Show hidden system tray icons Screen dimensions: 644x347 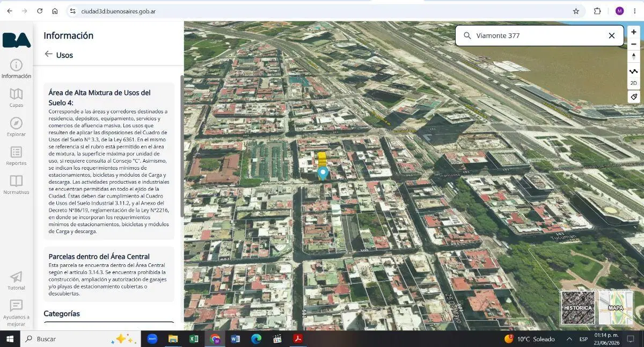(569, 339)
